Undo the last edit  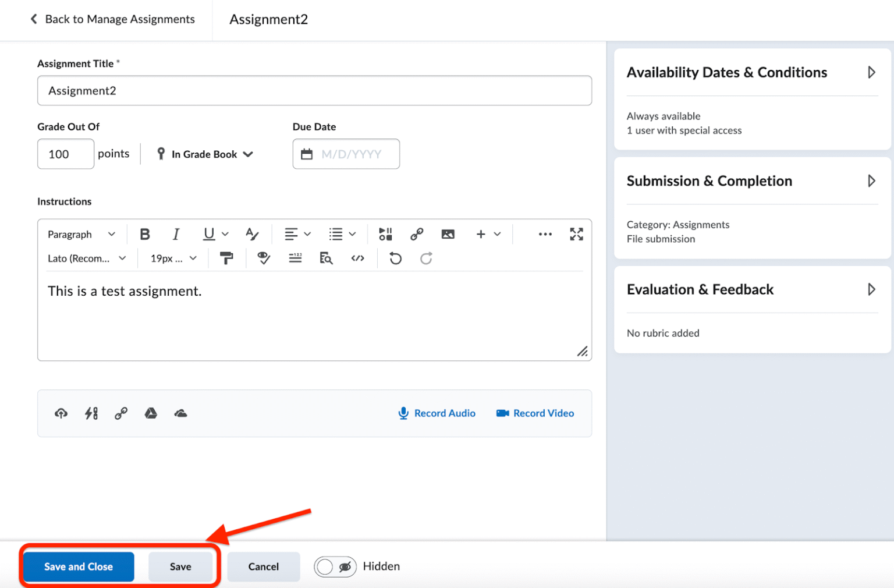[395, 258]
